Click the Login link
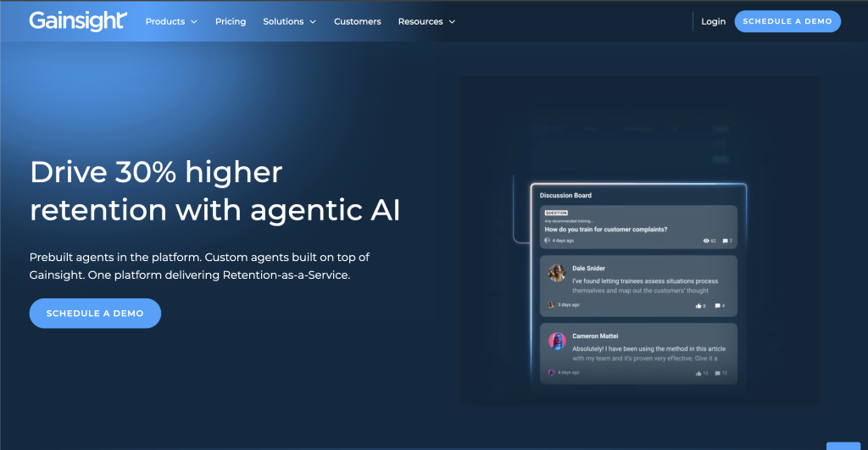This screenshot has height=450, width=868. (713, 21)
